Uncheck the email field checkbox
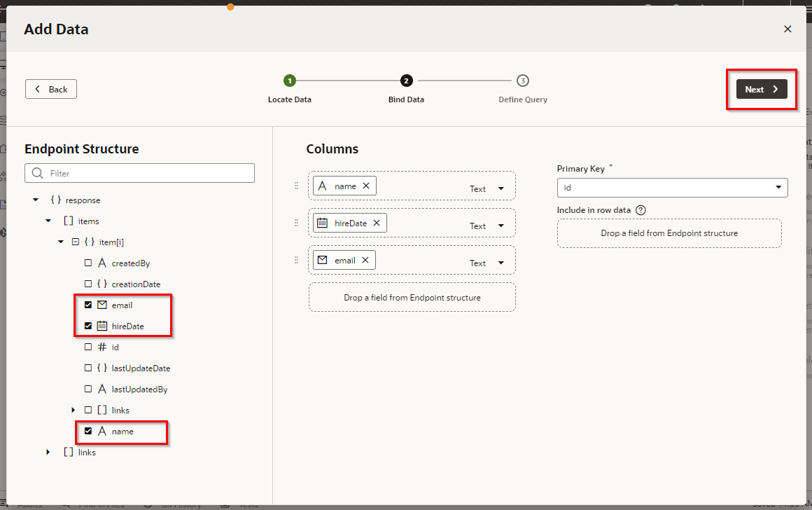The width and height of the screenshot is (812, 510). click(x=88, y=305)
